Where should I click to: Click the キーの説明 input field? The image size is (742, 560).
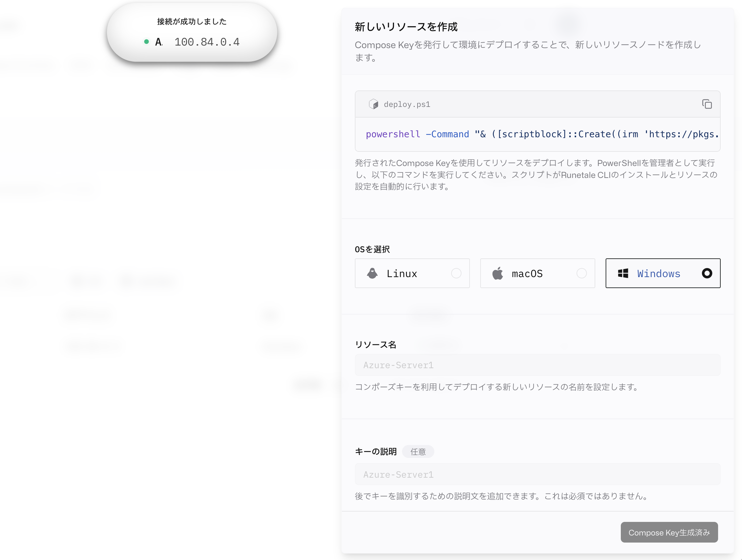537,474
